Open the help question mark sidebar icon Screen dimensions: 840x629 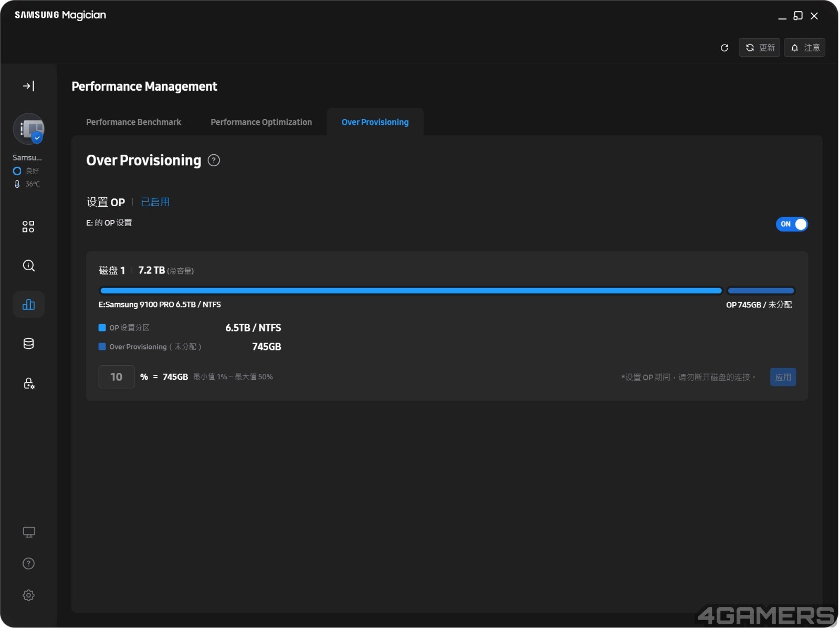point(28,564)
